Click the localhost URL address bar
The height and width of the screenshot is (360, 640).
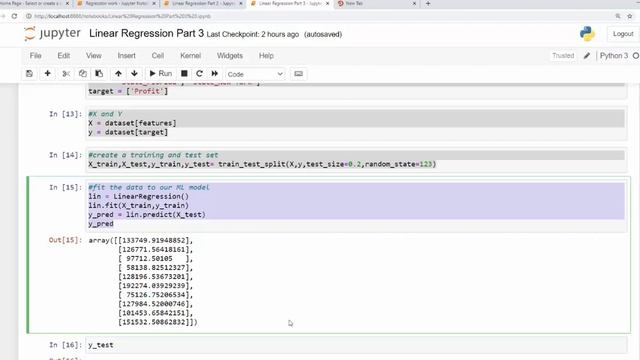[x=122, y=16]
